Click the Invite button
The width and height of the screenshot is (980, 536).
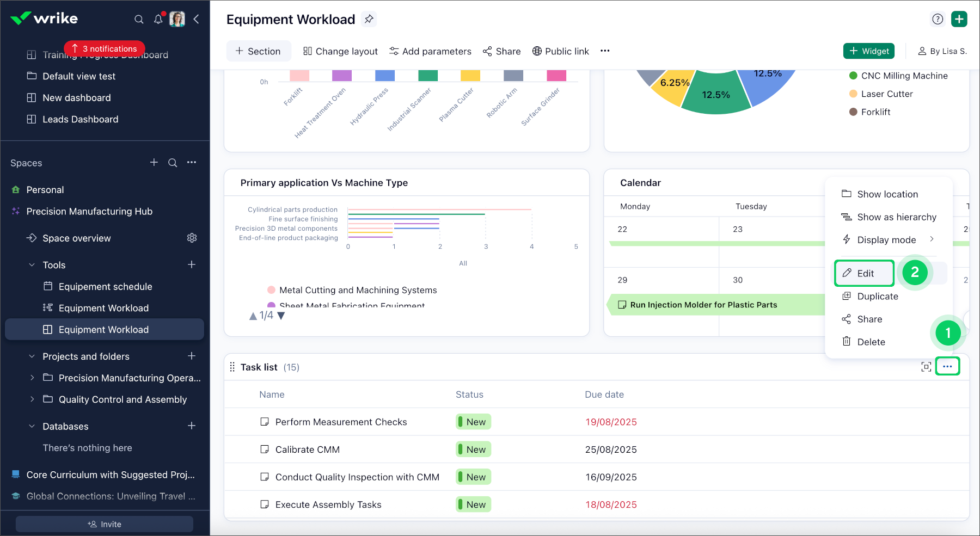[x=105, y=524]
